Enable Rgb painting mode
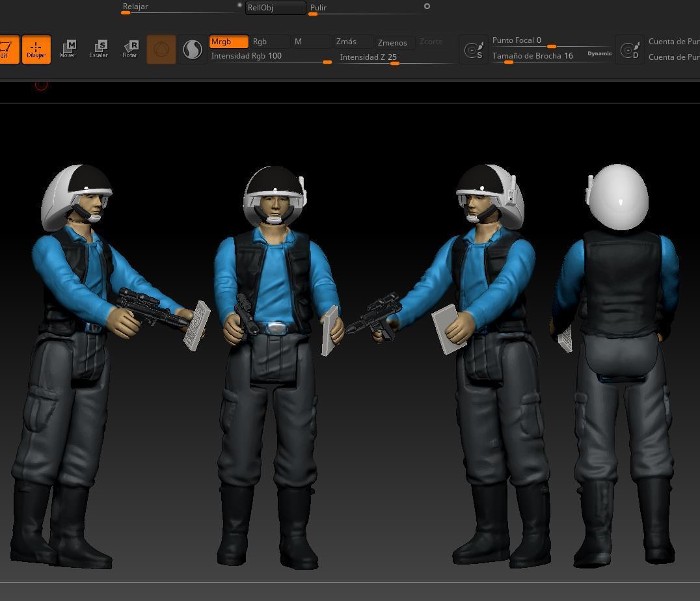The image size is (700, 601). [269, 42]
